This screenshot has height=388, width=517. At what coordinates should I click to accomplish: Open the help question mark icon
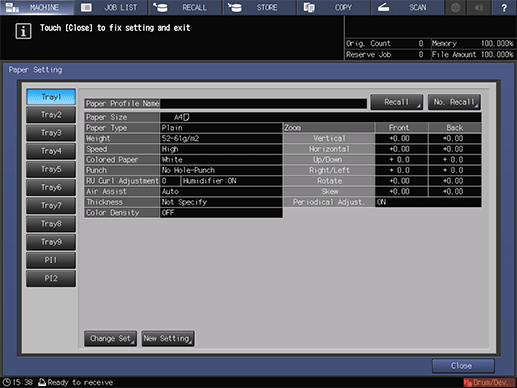coord(504,7)
